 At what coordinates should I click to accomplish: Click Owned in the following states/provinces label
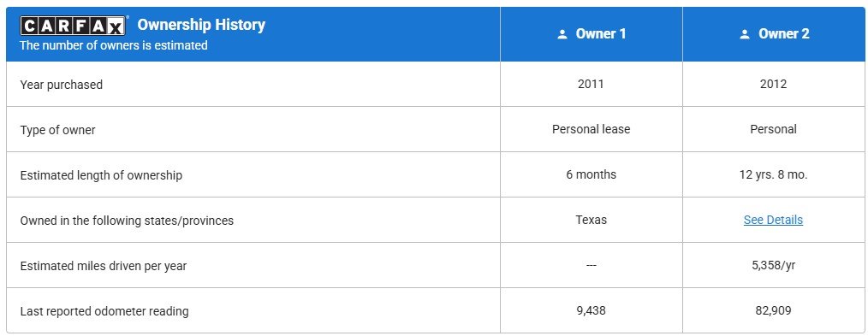point(127,221)
